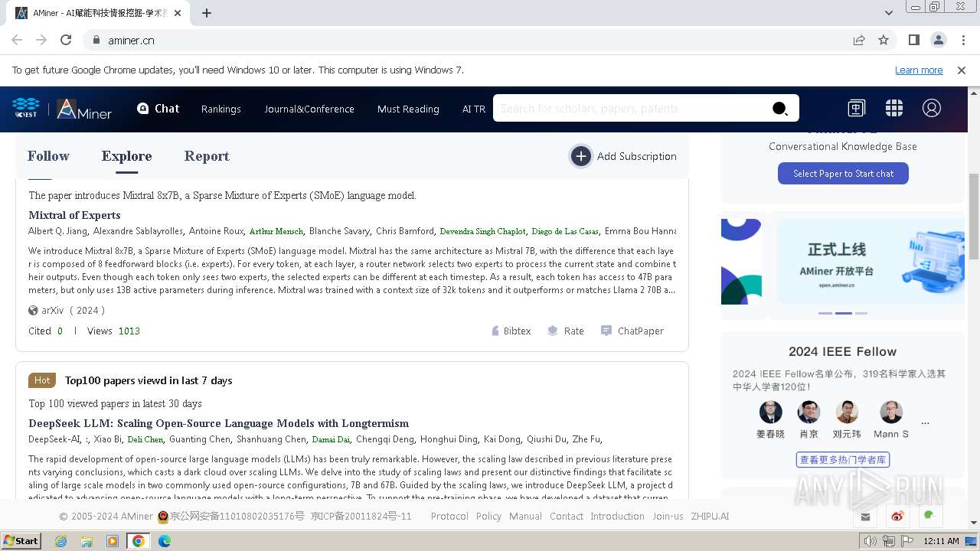Click the volume icon in system tray

870,541
